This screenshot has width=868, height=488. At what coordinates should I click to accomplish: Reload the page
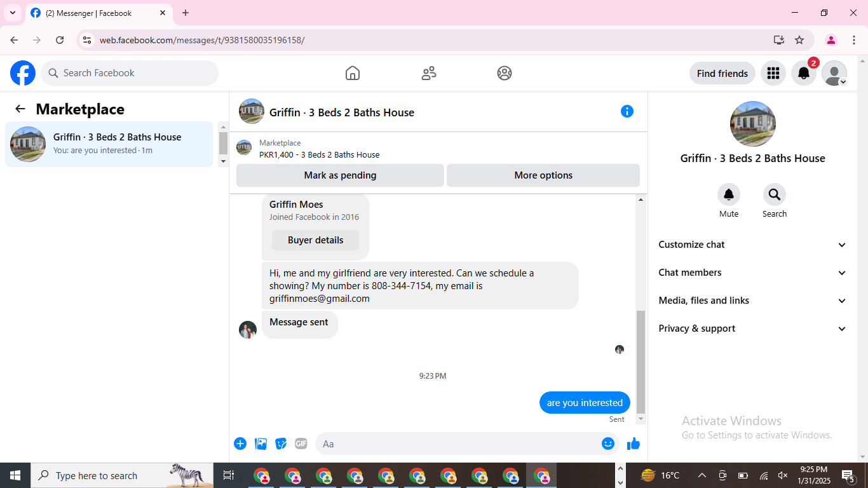(x=60, y=40)
